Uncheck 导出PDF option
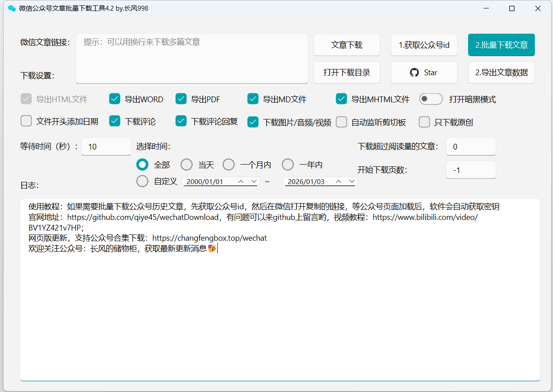Image resolution: width=553 pixels, height=392 pixels. (x=180, y=99)
